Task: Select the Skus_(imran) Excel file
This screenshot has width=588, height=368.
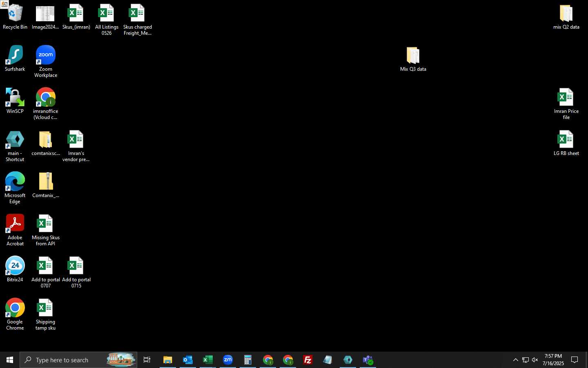Action: point(76,17)
